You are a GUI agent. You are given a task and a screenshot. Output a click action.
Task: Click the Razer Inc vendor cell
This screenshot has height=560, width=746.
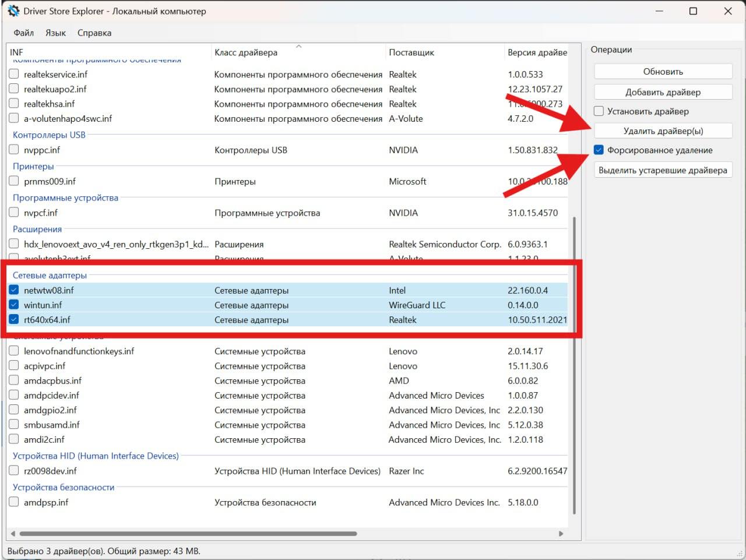point(406,471)
